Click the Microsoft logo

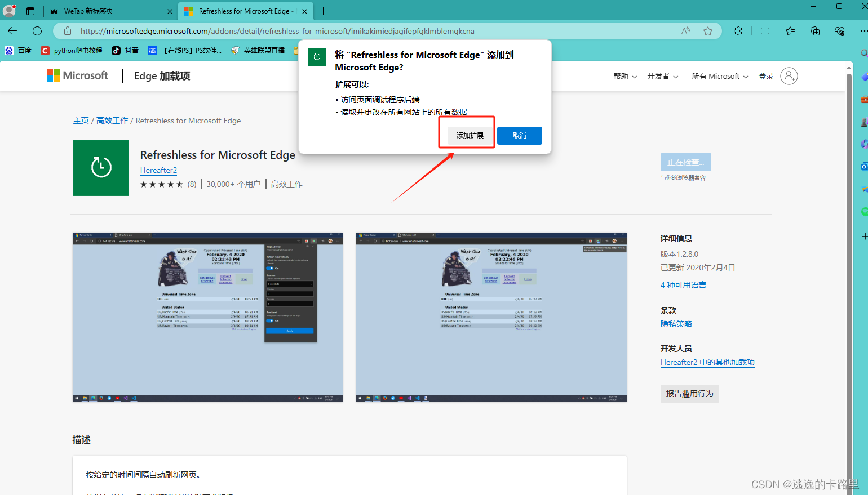click(77, 75)
